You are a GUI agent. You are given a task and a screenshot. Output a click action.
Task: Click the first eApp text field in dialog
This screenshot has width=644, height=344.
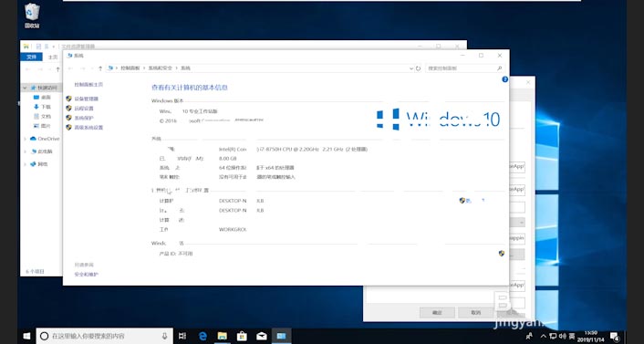point(517,167)
